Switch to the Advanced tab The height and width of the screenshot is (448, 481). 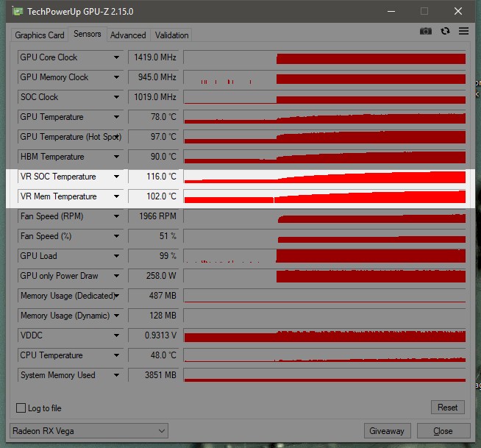tap(128, 35)
